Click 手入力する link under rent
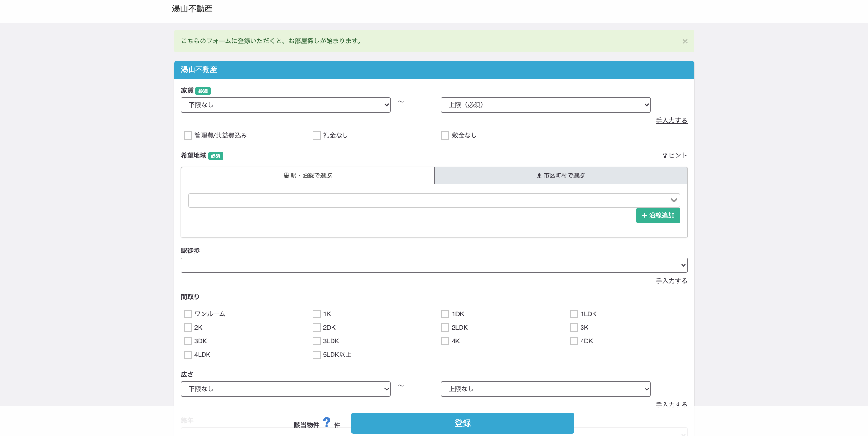The image size is (868, 436). coord(671,121)
